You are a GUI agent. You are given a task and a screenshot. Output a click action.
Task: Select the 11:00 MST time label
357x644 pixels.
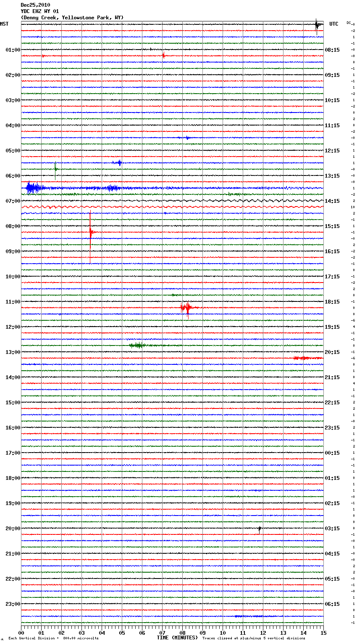click(x=13, y=302)
